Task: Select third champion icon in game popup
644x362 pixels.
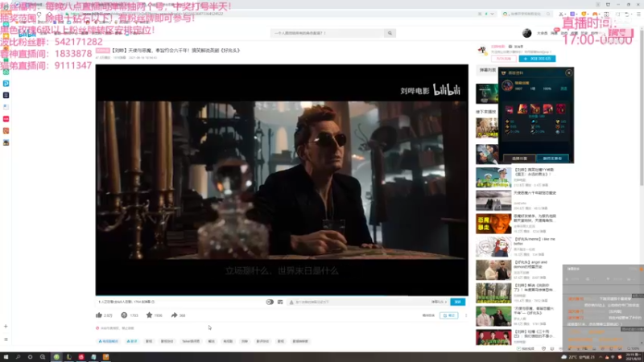Action: 535,109
